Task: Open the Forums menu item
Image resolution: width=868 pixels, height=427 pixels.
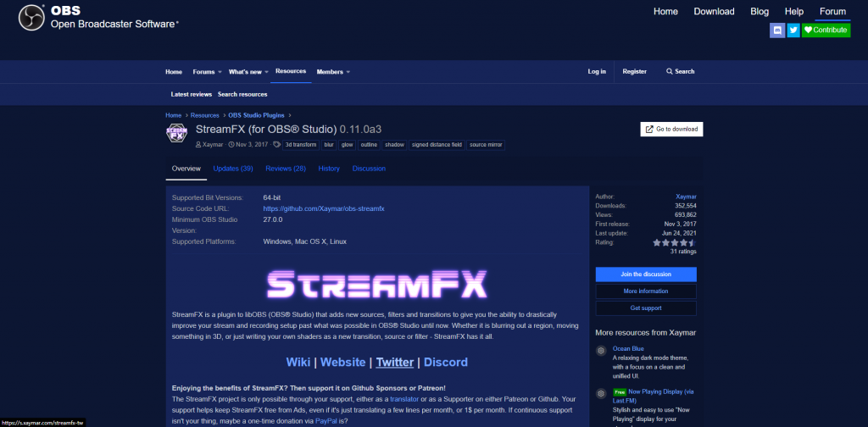Action: click(x=203, y=72)
